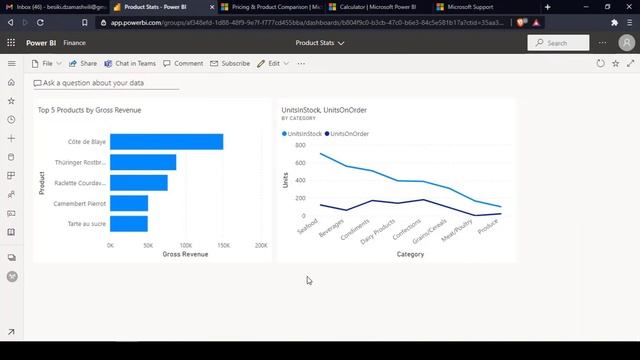
Task: Open Workspaces icon in sidebar
Action: 11,258
